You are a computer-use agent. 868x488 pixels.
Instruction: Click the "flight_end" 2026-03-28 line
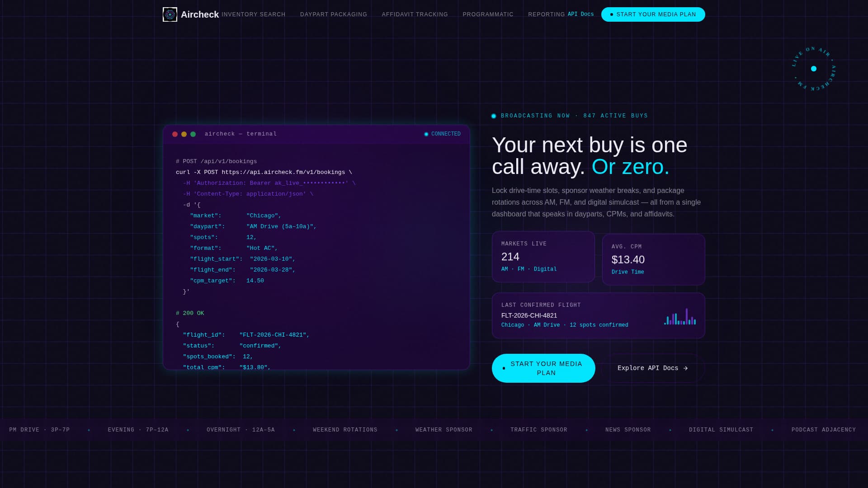[x=243, y=270]
